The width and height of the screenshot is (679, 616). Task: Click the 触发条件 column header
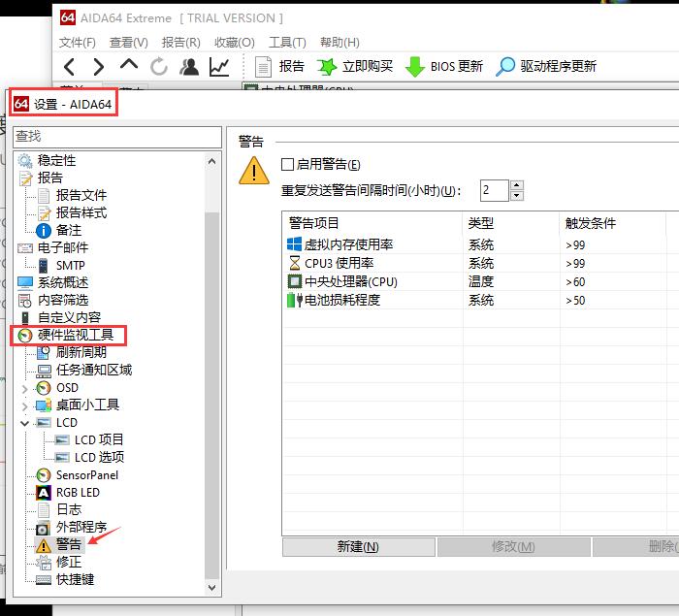(612, 223)
